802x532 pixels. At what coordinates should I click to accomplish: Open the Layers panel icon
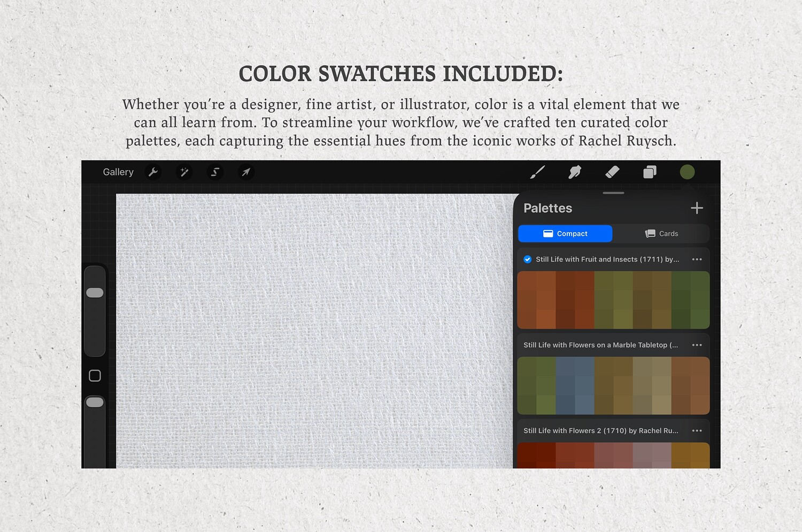pos(650,172)
